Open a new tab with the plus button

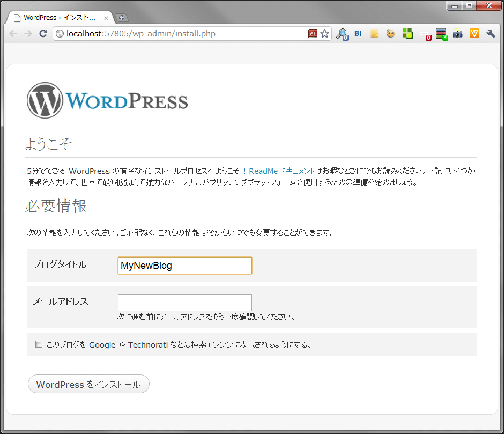(x=122, y=18)
